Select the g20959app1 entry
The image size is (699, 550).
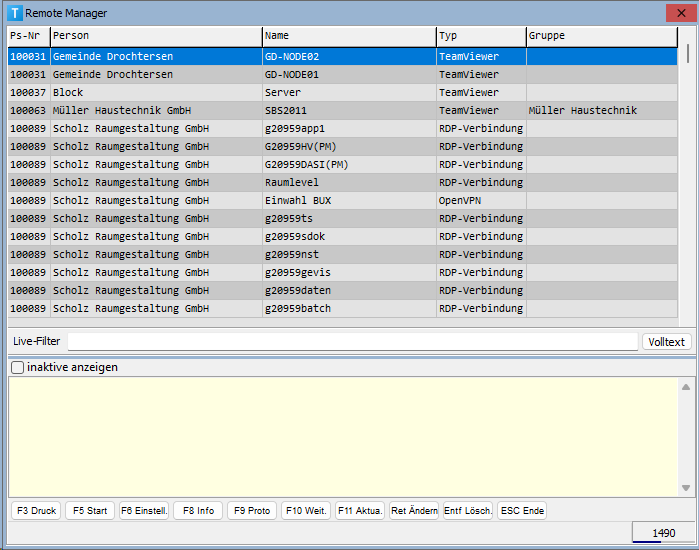[342, 128]
